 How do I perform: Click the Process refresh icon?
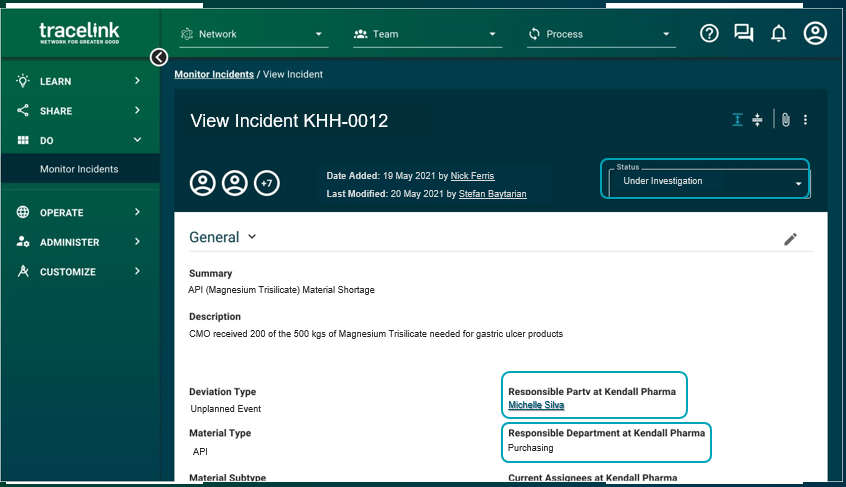click(x=534, y=34)
